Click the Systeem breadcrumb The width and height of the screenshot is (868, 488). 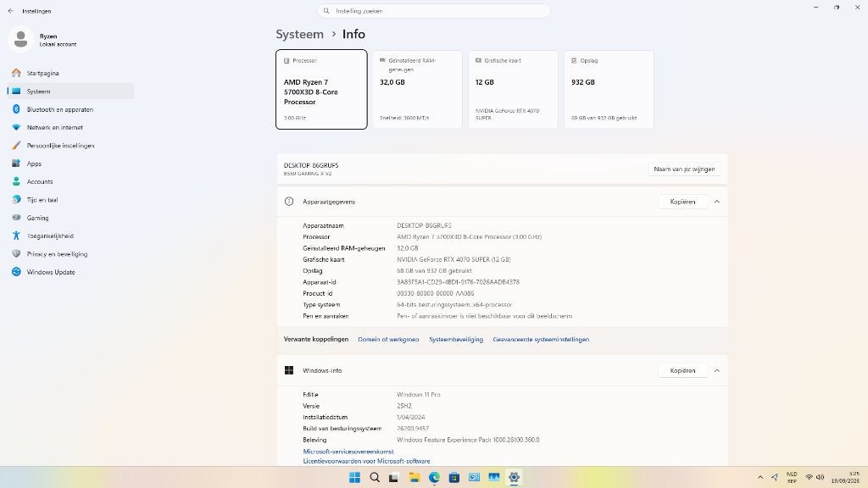click(x=299, y=34)
